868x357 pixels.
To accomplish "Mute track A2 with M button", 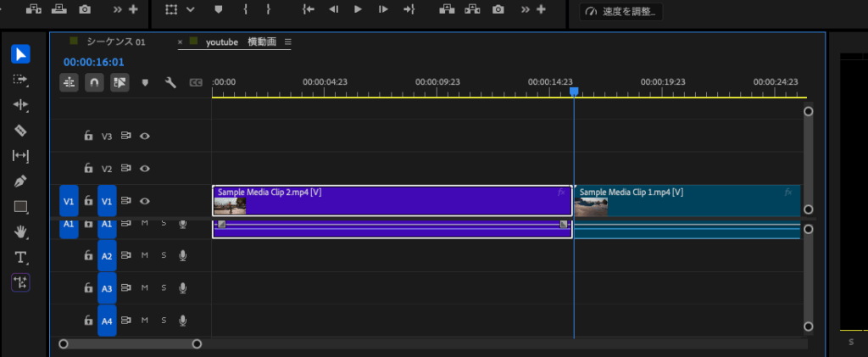I will click(x=145, y=255).
